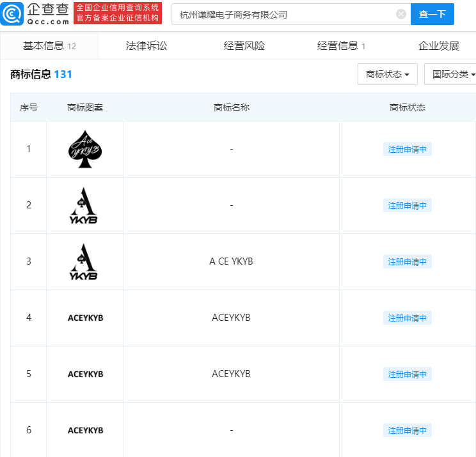Open the ACEYKYB trademark image in row 5

(x=85, y=374)
